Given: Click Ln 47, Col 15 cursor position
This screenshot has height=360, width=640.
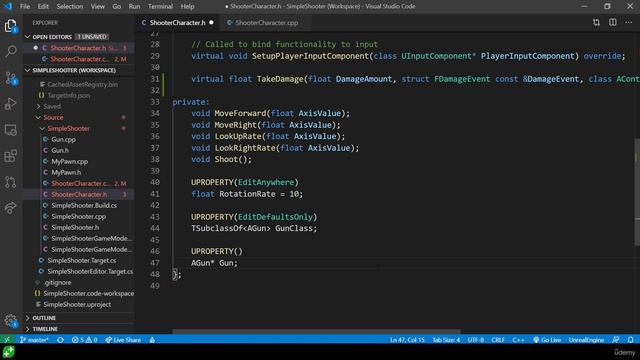Looking at the screenshot, I should tap(407, 340).
